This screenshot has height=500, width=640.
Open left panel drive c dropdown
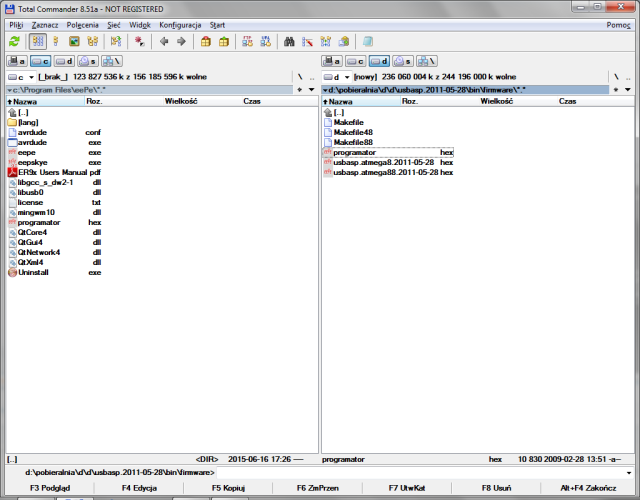[20, 77]
